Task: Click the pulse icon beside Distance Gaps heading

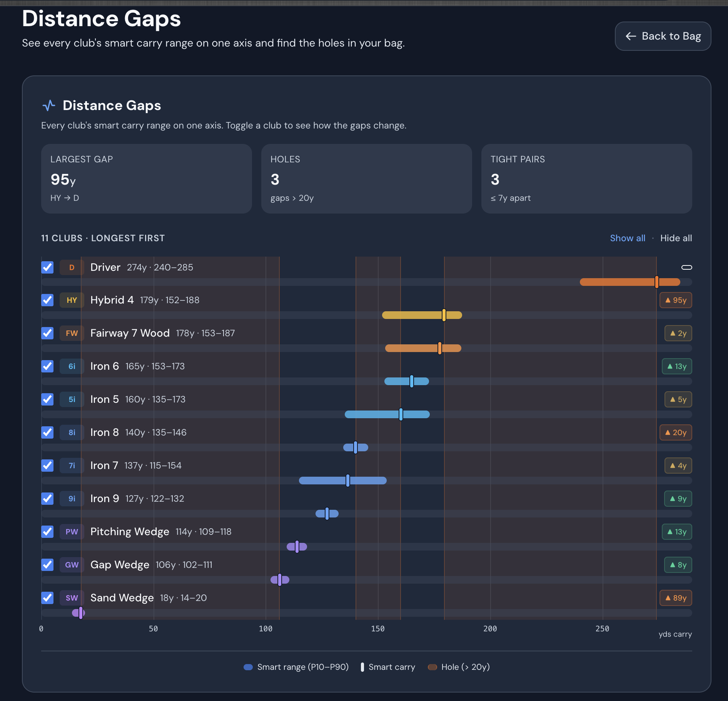Action: point(49,105)
